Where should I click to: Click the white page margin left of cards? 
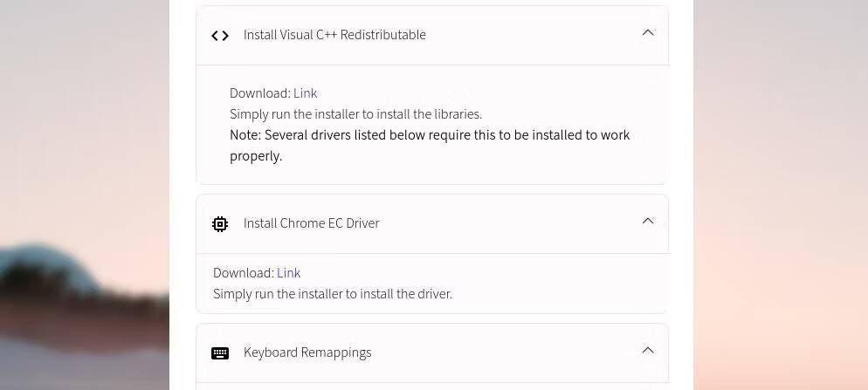pyautogui.click(x=183, y=194)
